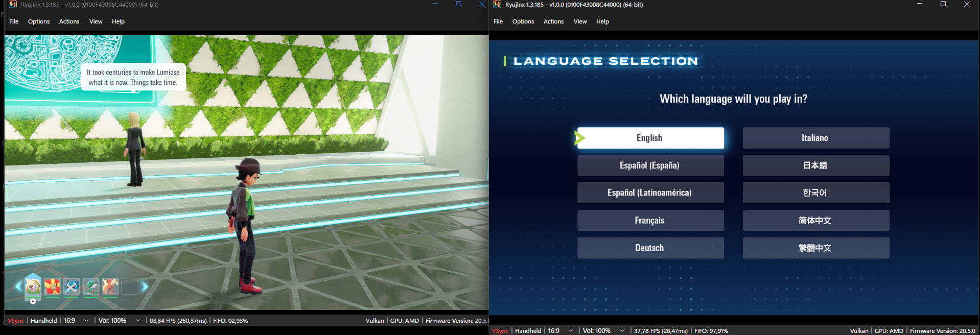Click the Firmware Version: 20.5.0 text in right window

tap(943, 331)
